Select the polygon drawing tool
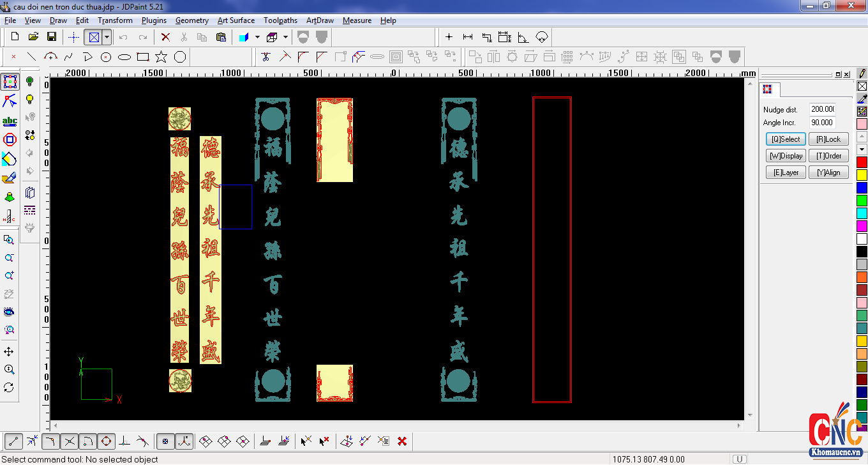The height and width of the screenshot is (465, 868). (180, 57)
